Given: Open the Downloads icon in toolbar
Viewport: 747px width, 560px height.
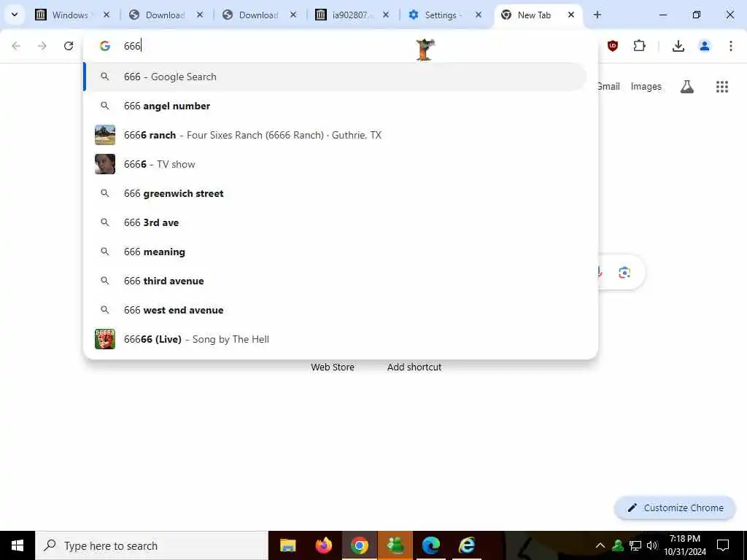Looking at the screenshot, I should point(678,46).
